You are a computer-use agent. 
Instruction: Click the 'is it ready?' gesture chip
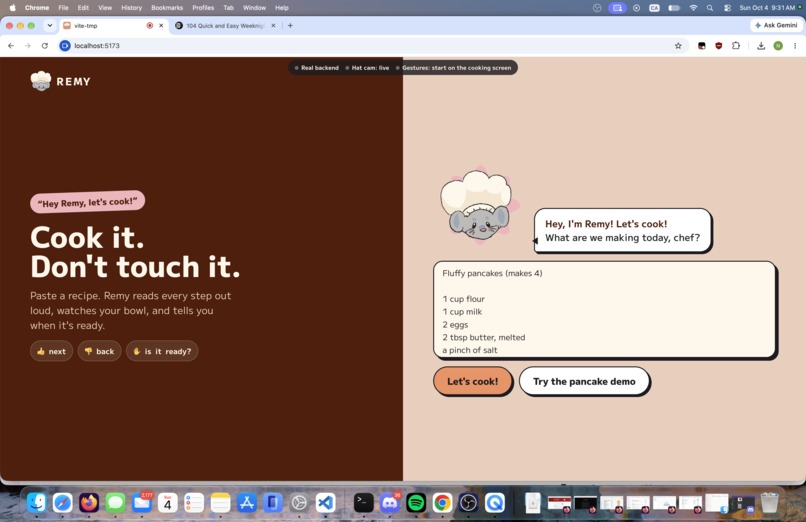[x=162, y=351]
